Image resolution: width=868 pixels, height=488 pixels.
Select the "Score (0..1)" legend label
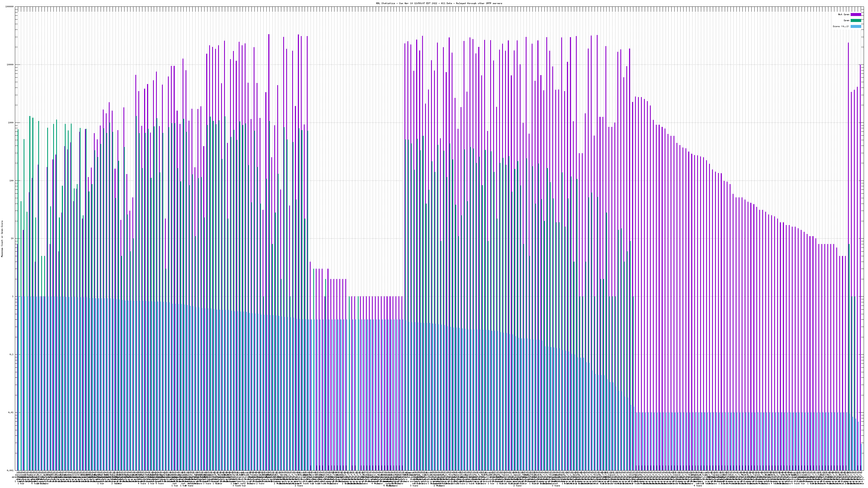[841, 26]
